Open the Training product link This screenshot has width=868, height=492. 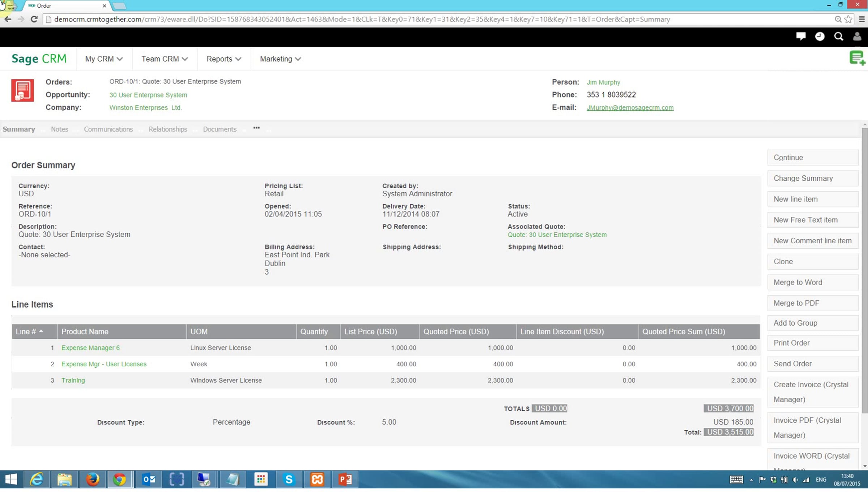(73, 380)
